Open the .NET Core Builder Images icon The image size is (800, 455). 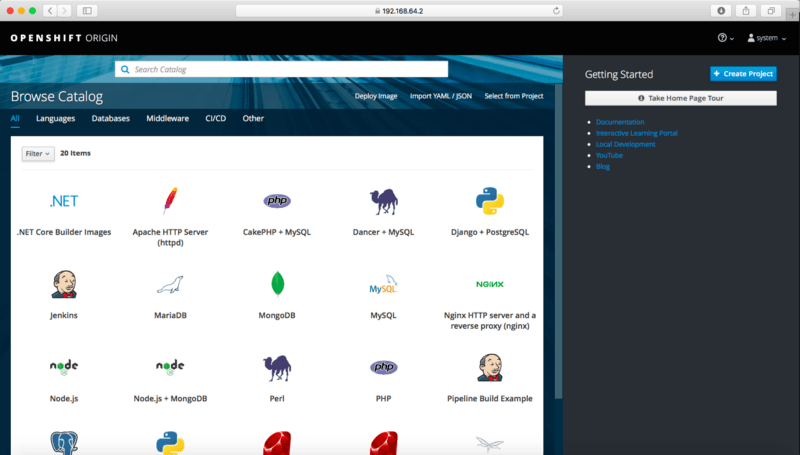tap(64, 201)
